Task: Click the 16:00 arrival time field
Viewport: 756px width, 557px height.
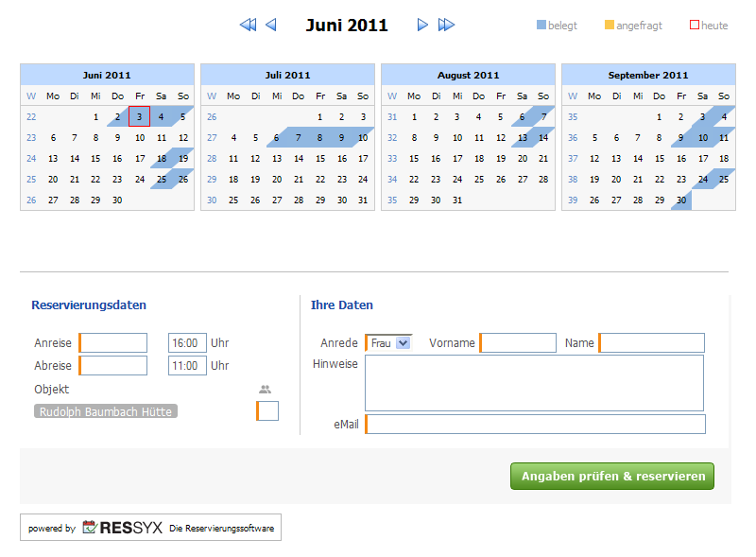Action: [187, 343]
